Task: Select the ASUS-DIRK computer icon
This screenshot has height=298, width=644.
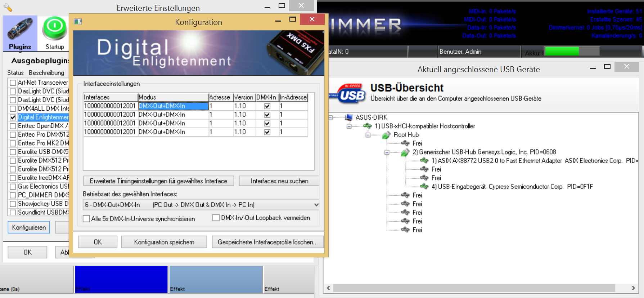Action: tap(348, 117)
